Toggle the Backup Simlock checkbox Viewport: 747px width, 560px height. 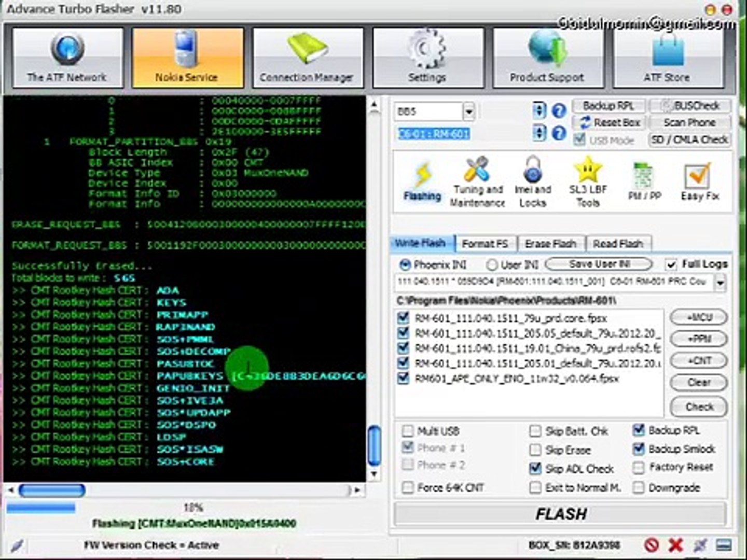point(639,449)
